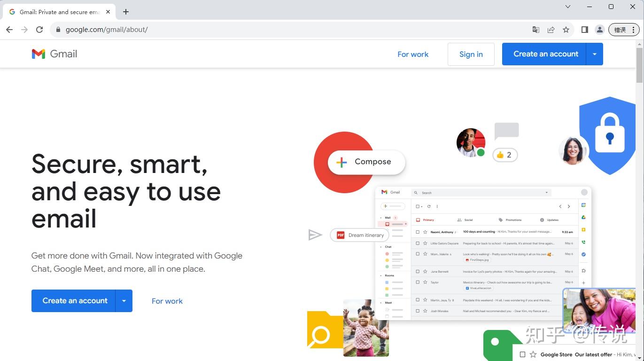Click the Compose pill in the illustration

366,162
